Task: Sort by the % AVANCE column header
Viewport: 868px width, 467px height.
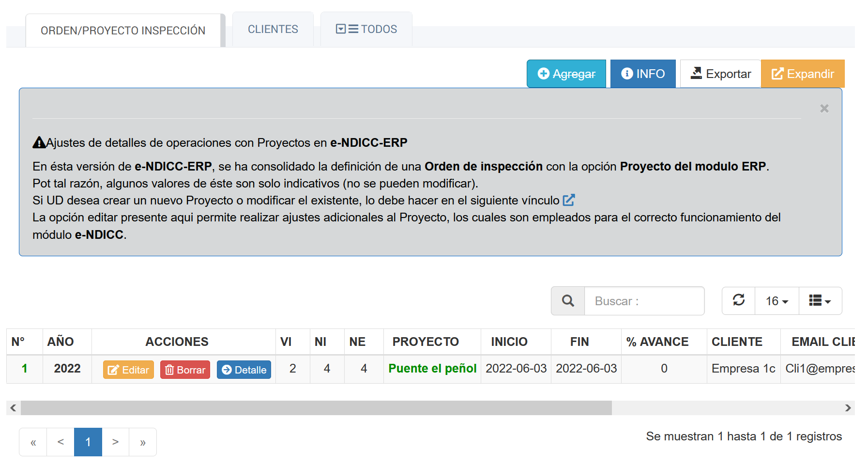Action: pos(657,342)
